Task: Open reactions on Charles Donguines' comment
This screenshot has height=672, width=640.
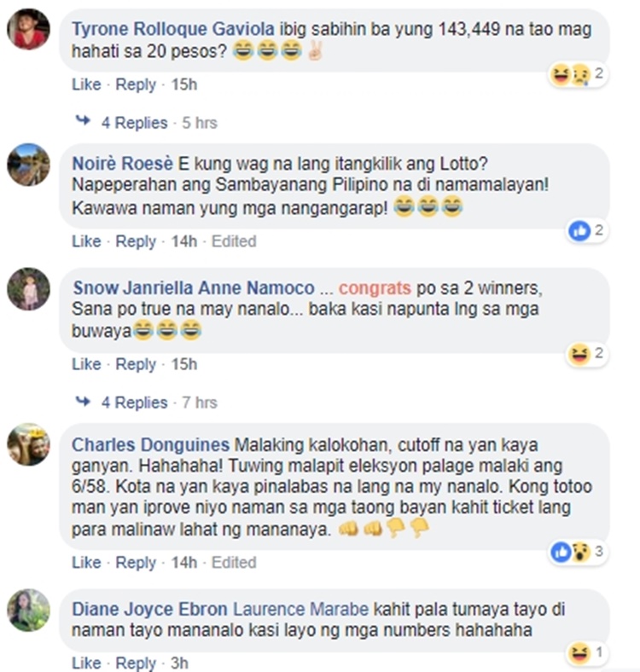Action: 578,552
